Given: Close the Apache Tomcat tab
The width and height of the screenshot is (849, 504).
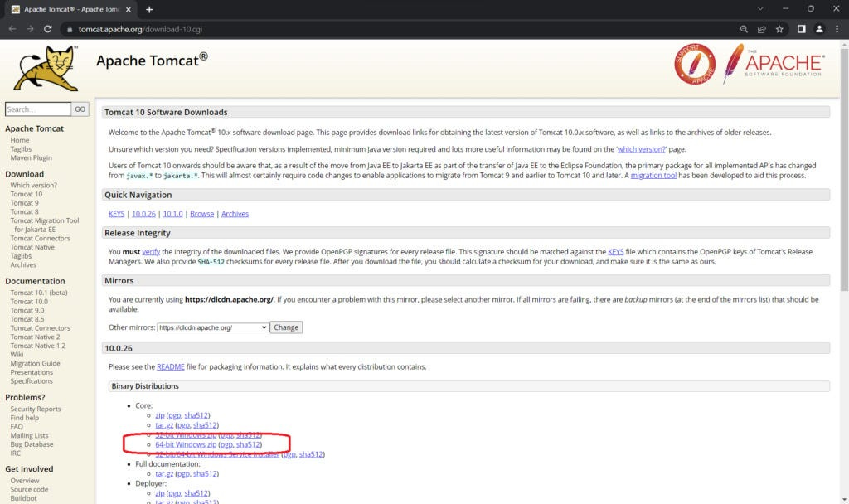Looking at the screenshot, I should point(129,9).
